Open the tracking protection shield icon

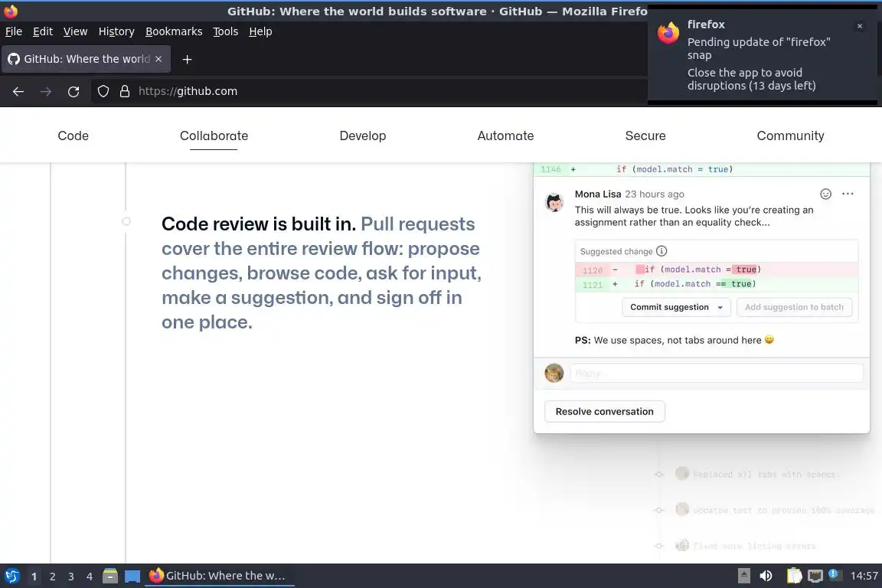(103, 91)
